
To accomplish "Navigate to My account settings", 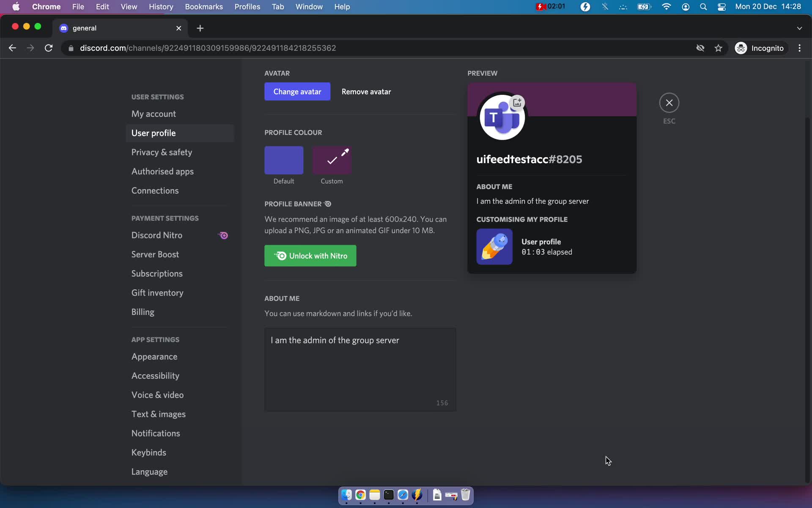I will (x=153, y=113).
